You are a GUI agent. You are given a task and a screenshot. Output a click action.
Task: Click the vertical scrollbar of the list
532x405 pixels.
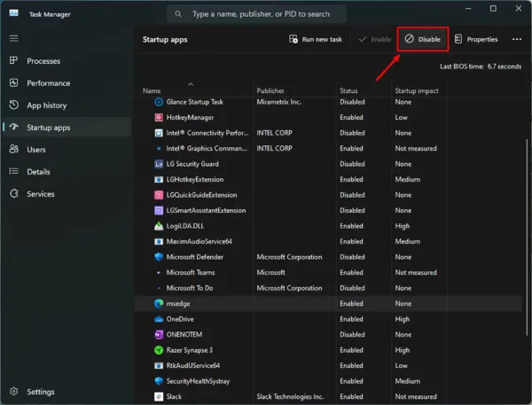[527, 238]
